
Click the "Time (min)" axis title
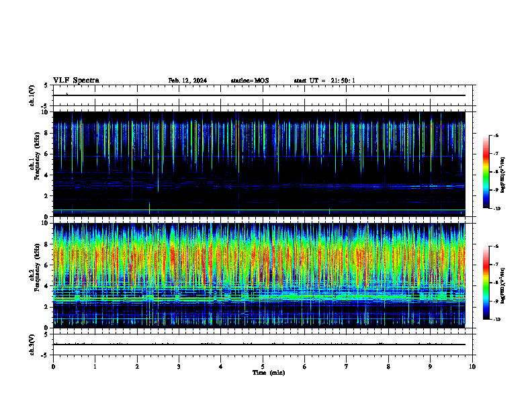[269, 373]
